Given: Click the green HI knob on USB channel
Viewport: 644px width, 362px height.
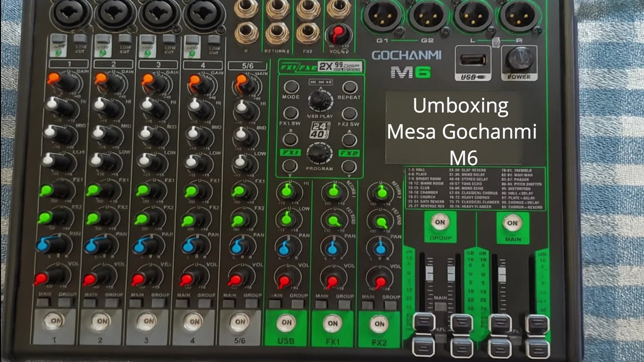Looking at the screenshot, I should pyautogui.click(x=288, y=192).
